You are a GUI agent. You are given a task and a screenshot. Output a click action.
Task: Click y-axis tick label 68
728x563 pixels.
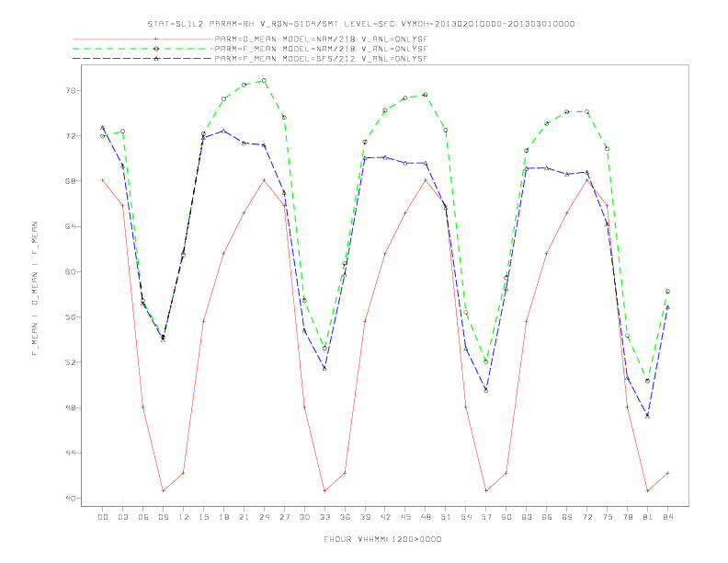(71, 181)
